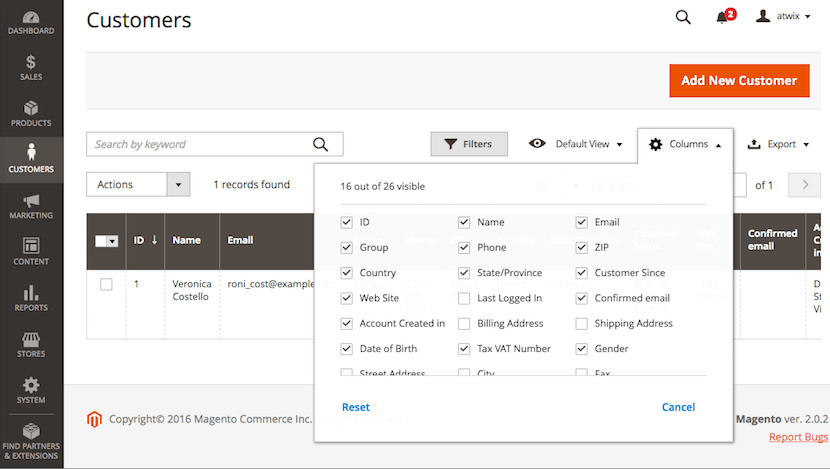Uncheck the ID column checkbox
This screenshot has width=830, height=469.
347,222
